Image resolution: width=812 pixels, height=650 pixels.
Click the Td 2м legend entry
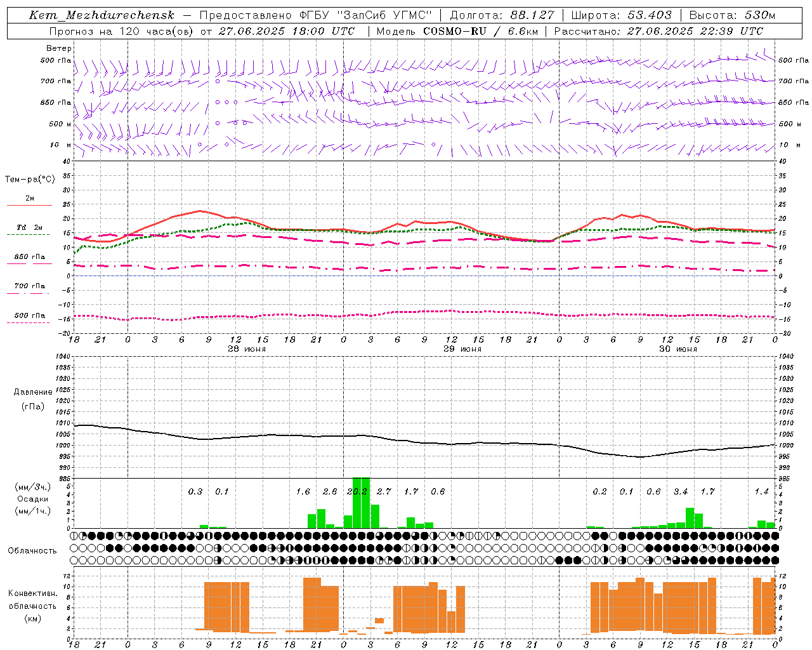click(29, 227)
